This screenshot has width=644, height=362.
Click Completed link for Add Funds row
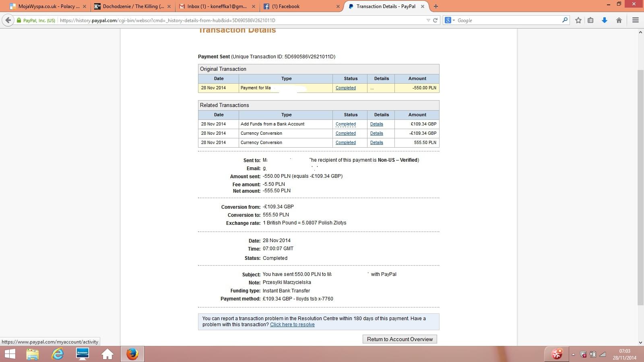pos(346,124)
